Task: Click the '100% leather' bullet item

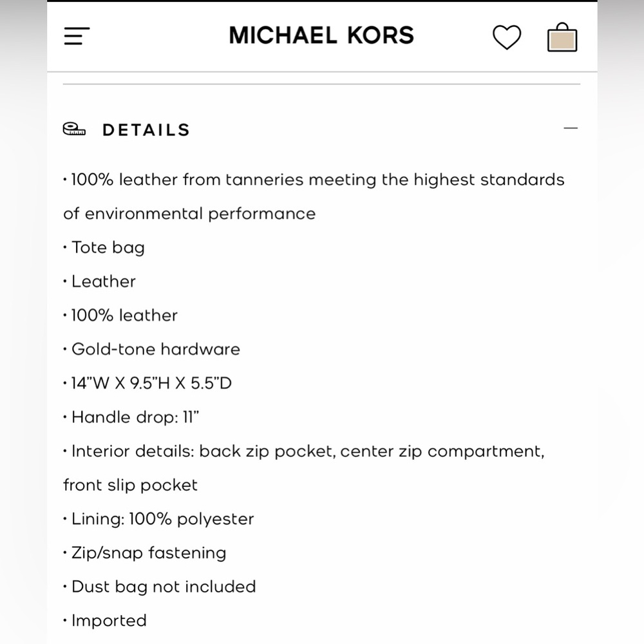Action: click(x=120, y=316)
